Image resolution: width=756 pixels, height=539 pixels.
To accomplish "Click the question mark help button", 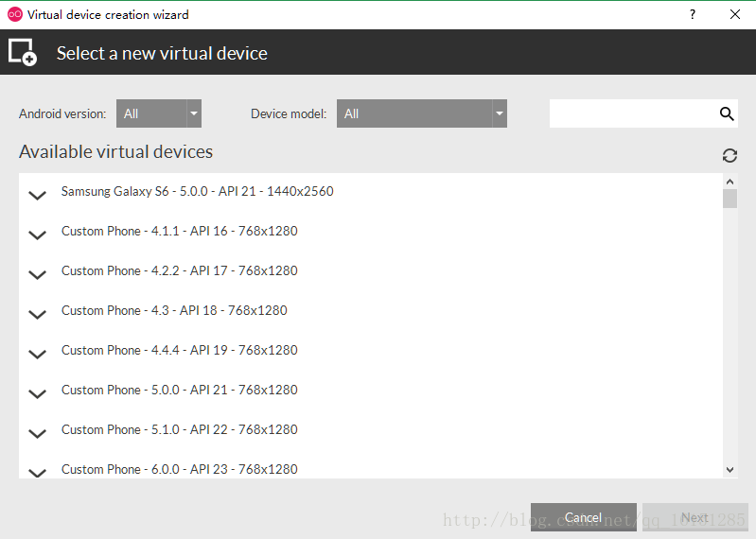I will click(x=693, y=14).
